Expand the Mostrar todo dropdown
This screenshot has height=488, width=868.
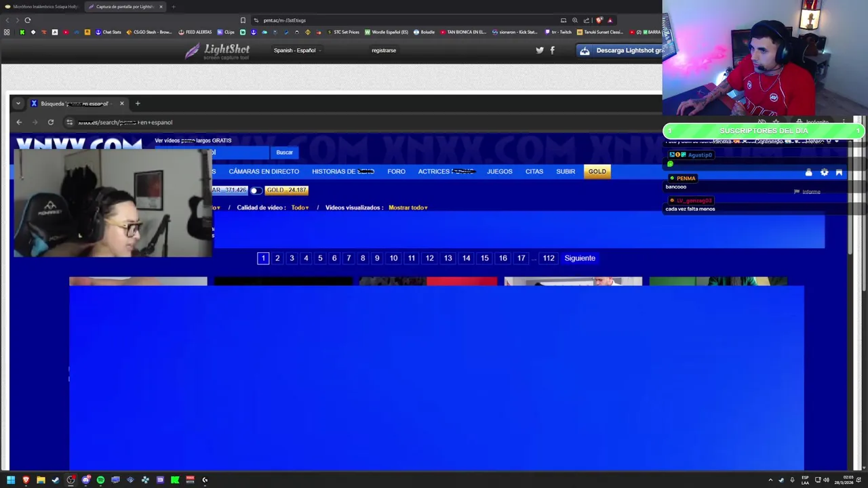(408, 207)
